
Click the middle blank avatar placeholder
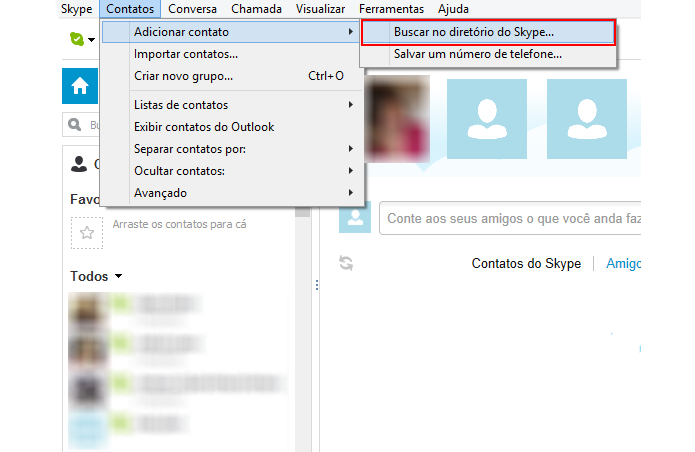(487, 119)
